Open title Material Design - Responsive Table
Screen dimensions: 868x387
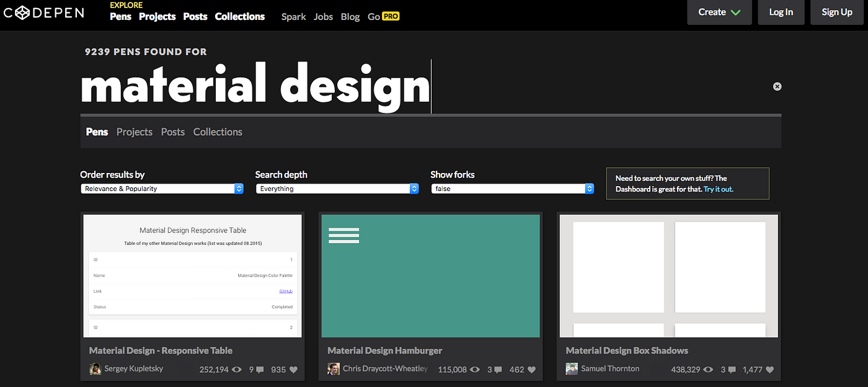pos(162,350)
